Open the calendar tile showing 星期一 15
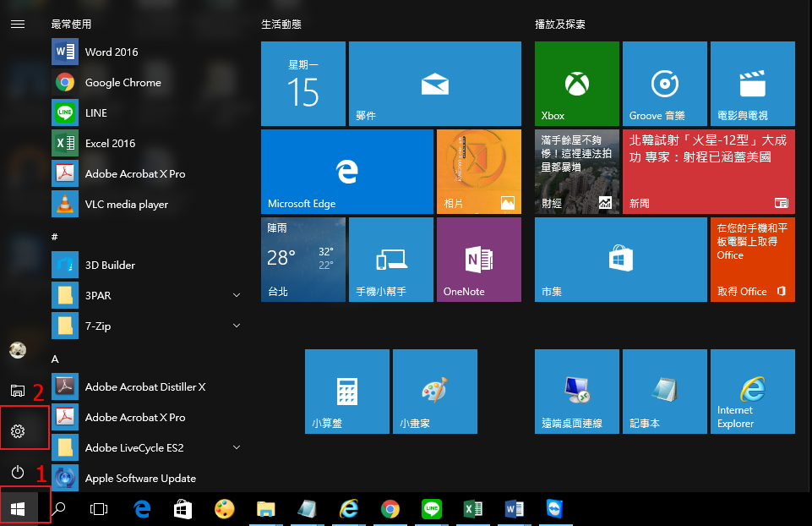Viewport: 812px width, 526px height. (x=303, y=84)
